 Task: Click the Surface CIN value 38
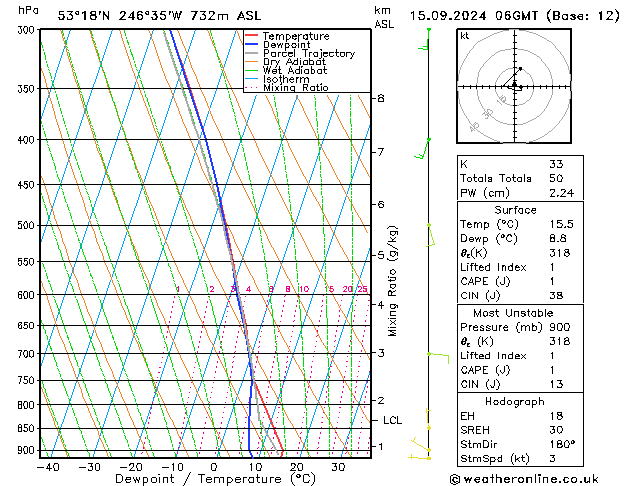(556, 296)
